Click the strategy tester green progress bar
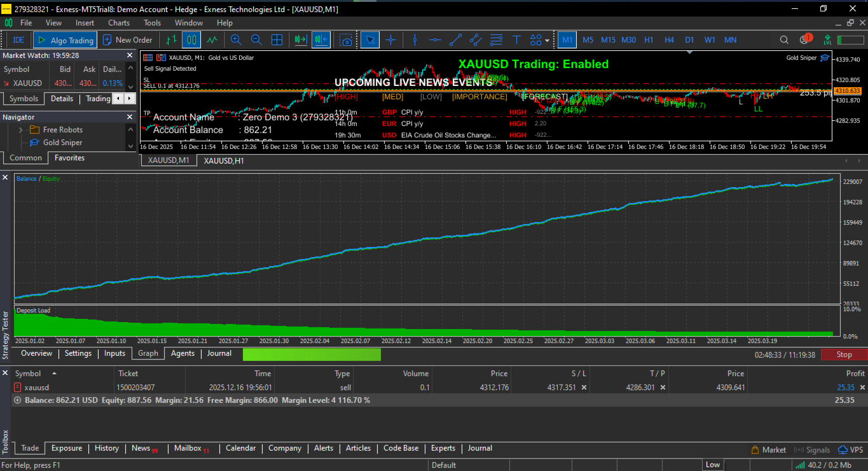This screenshot has height=471, width=868. point(312,355)
